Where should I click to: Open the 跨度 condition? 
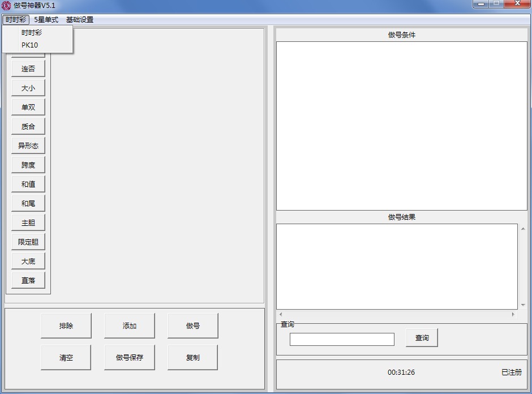[28, 165]
